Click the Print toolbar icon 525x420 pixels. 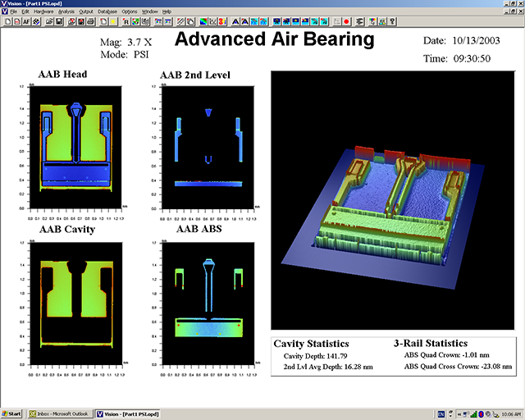(x=91, y=21)
